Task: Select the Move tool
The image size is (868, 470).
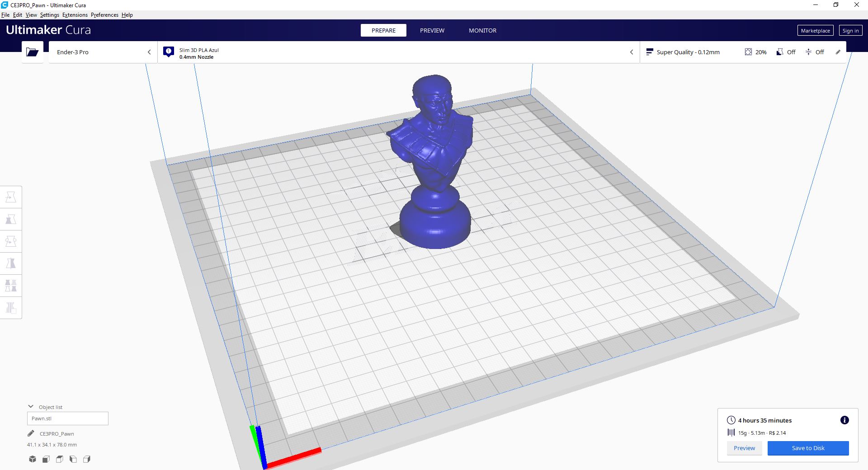Action: coord(11,197)
